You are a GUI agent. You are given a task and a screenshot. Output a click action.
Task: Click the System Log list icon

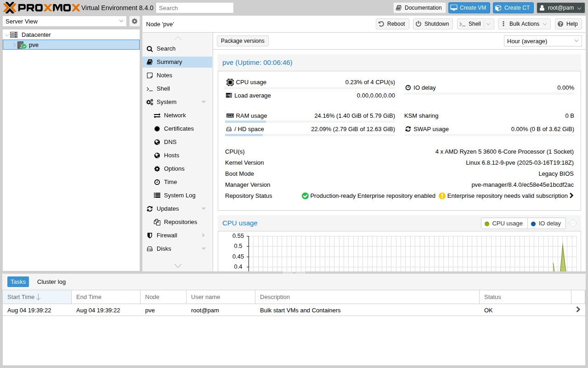tap(157, 195)
